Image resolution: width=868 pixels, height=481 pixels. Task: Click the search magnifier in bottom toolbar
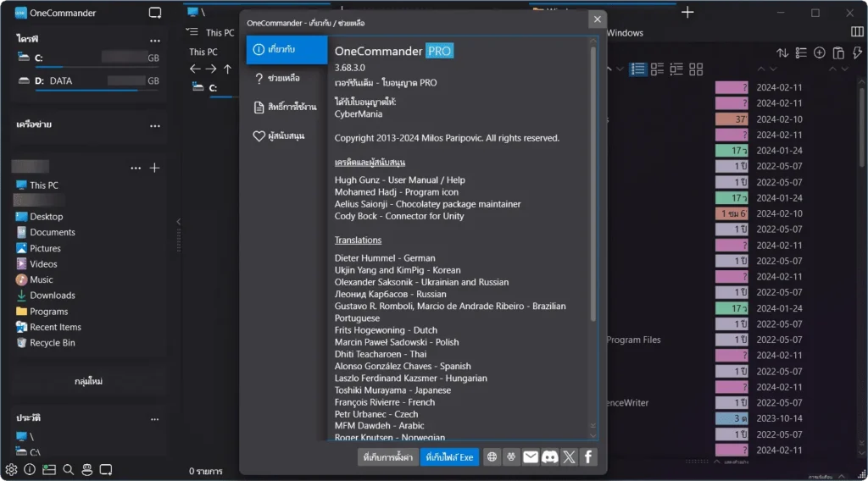68,469
